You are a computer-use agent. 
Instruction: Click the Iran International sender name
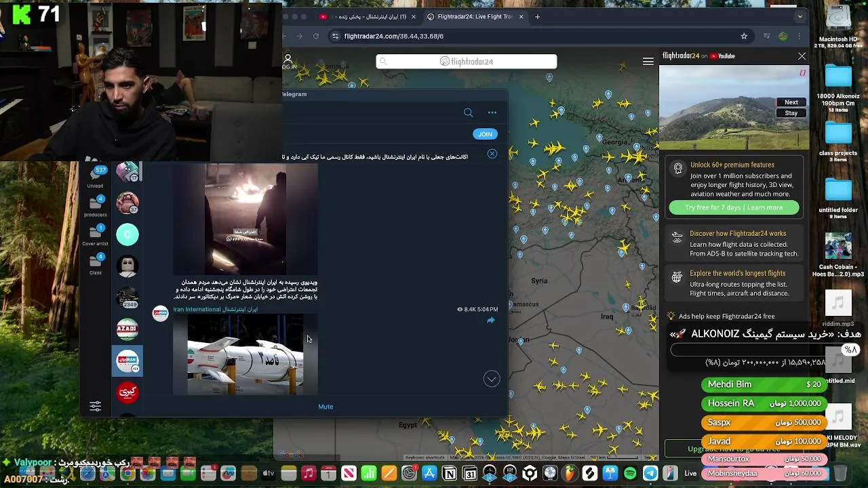coord(216,309)
